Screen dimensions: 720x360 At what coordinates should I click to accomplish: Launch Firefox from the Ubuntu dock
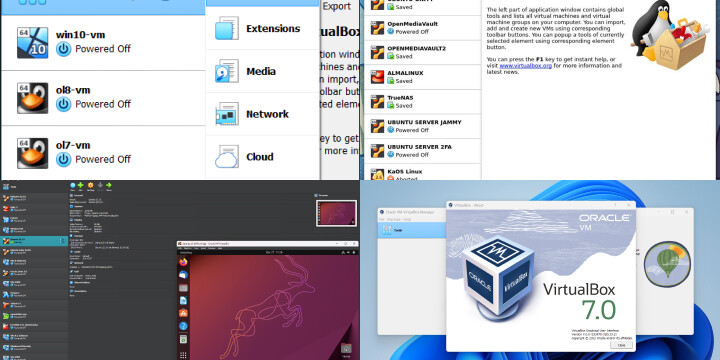pyautogui.click(x=183, y=262)
